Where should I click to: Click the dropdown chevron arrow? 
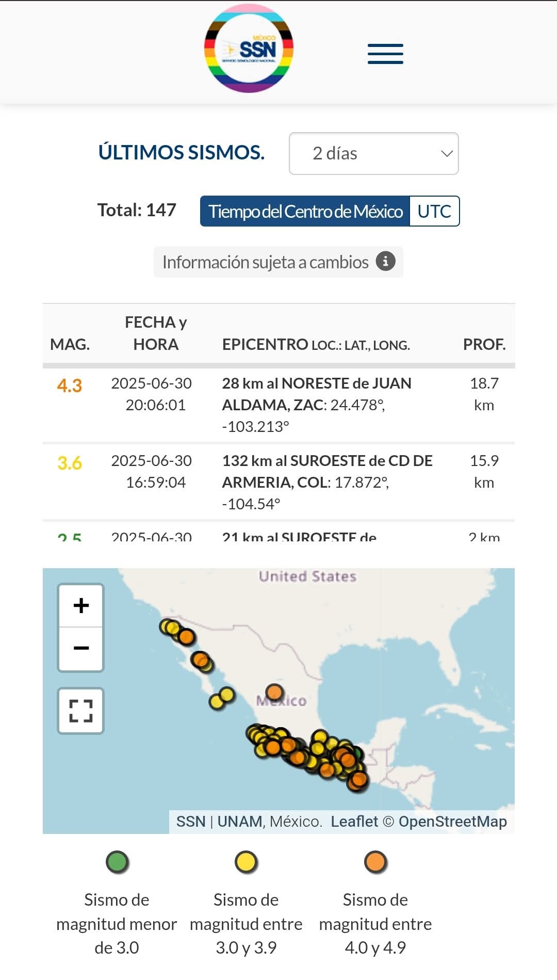pos(447,153)
